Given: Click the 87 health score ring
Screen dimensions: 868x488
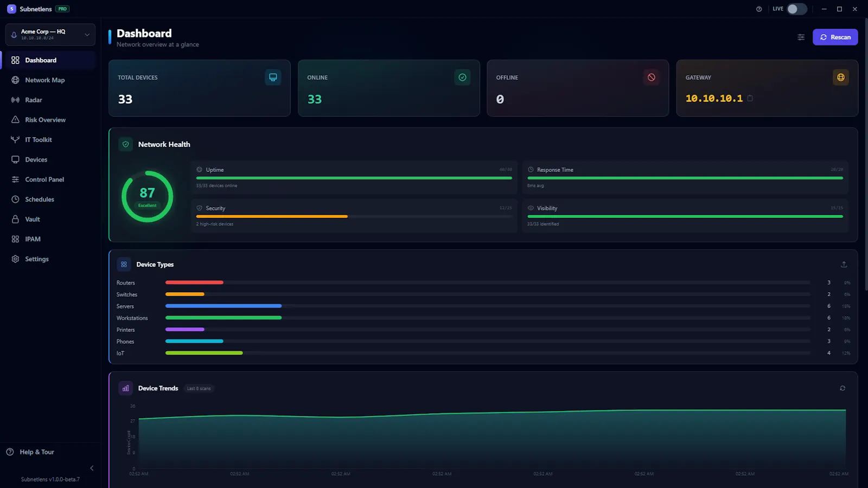Looking at the screenshot, I should click(x=147, y=196).
